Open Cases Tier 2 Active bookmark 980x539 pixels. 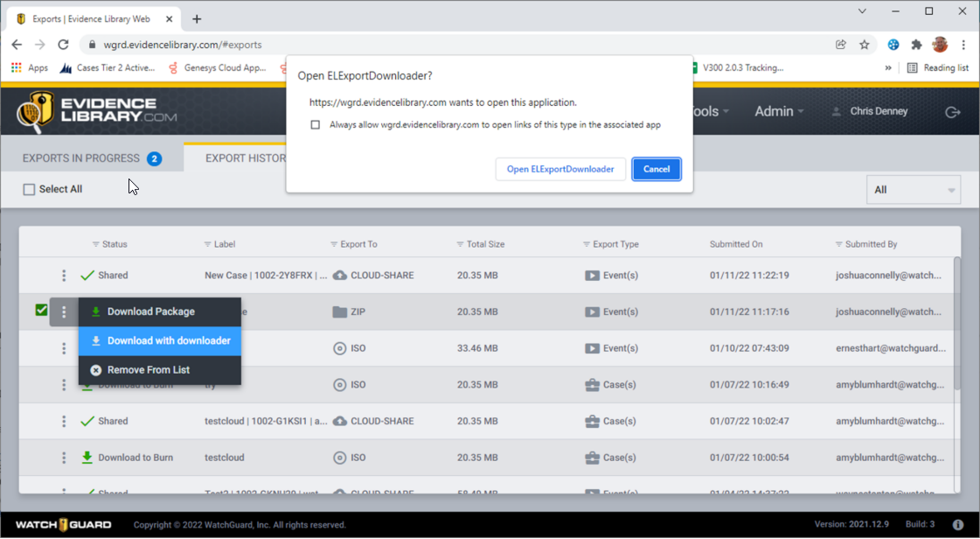point(107,67)
